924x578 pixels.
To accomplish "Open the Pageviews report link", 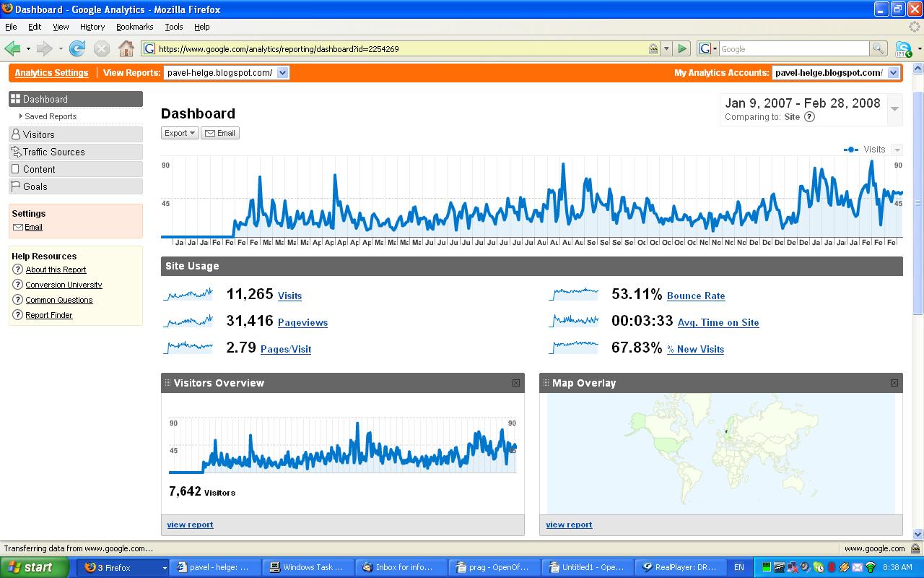I will click(x=302, y=323).
